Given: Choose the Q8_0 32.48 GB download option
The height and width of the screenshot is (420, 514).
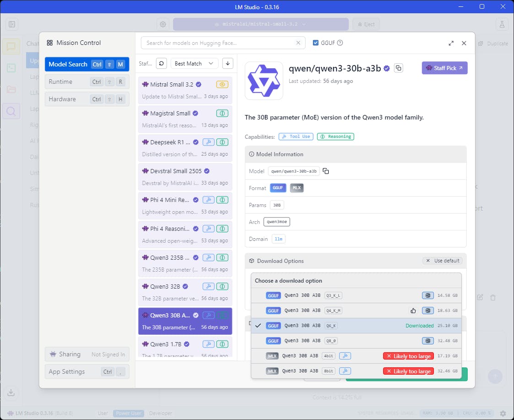Looking at the screenshot, I should tap(356, 341).
